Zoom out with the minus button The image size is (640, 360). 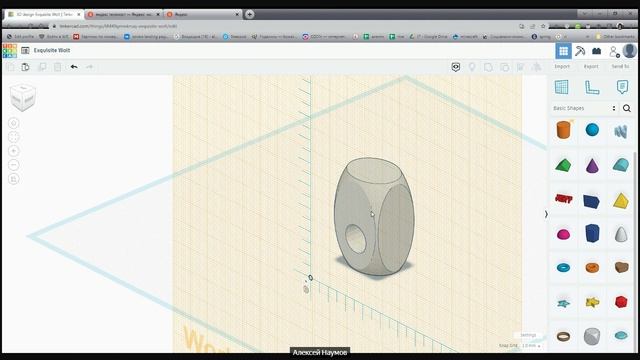coord(14,165)
